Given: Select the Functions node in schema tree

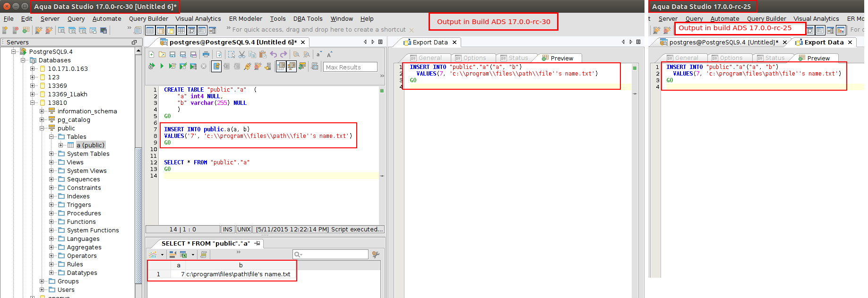Looking at the screenshot, I should click(81, 221).
